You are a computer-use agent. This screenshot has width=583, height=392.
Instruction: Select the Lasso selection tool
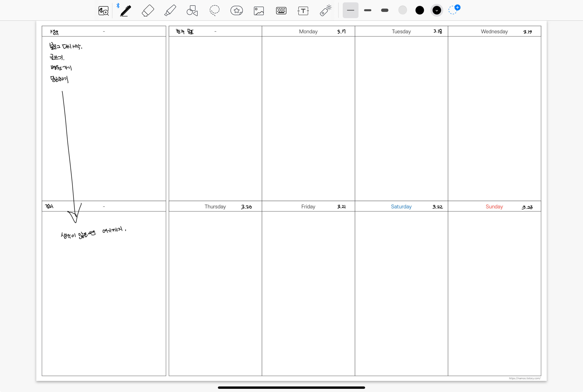coord(214,11)
